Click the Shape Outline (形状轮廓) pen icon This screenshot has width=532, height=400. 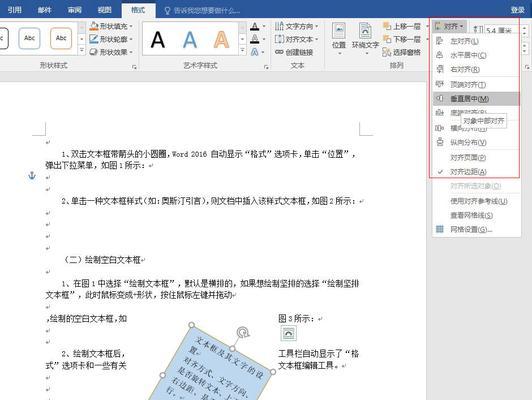94,39
